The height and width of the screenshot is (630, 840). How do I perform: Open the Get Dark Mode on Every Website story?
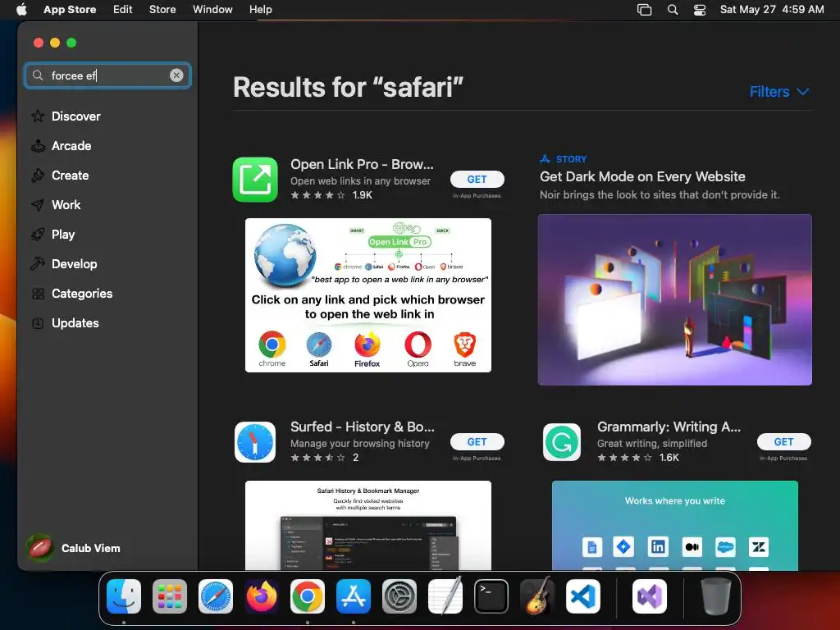pos(642,176)
